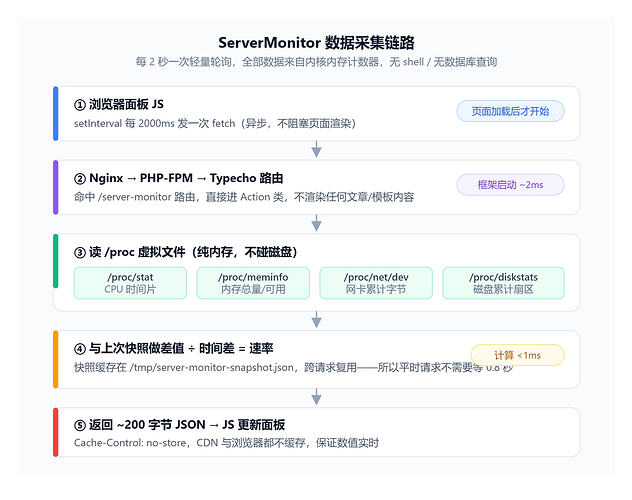The image size is (632, 500).
Task: Click the "/proc/diskstats 磁盘累计扇区" box
Action: pyautogui.click(x=503, y=283)
